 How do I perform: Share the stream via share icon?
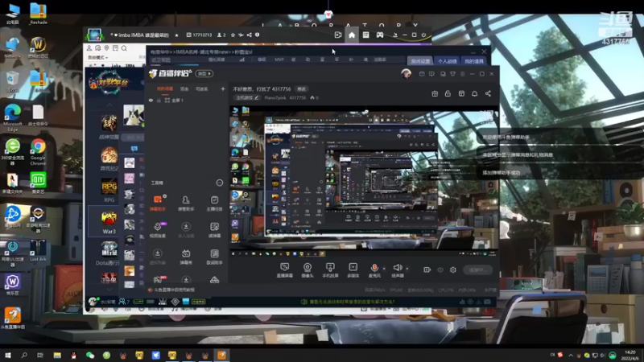pos(488,93)
